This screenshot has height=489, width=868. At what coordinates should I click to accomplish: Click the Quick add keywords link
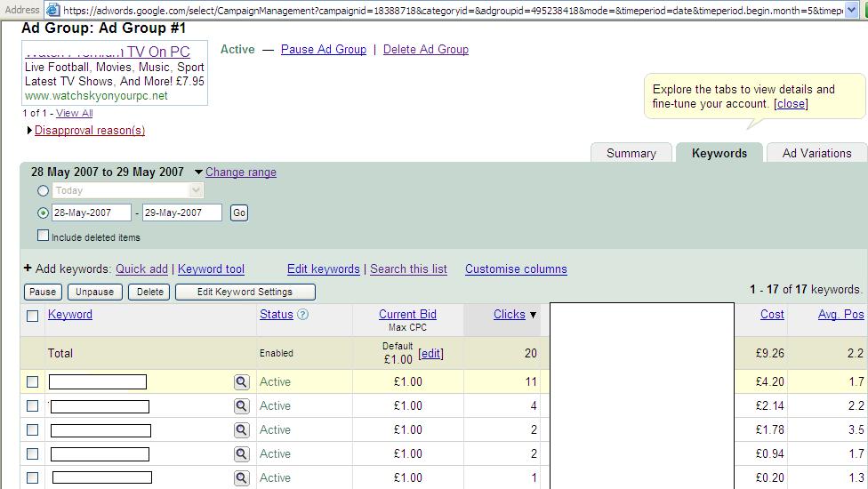[141, 269]
